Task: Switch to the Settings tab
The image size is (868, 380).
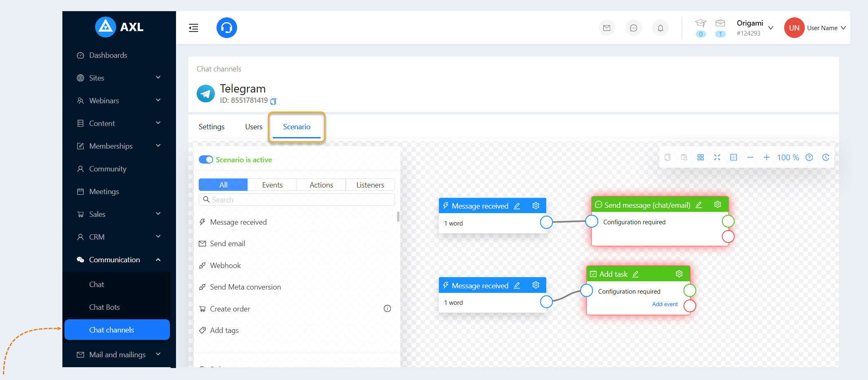Action: pos(212,127)
